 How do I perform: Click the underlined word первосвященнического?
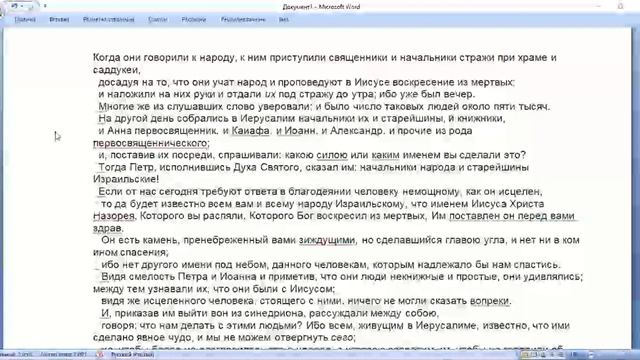point(150,143)
